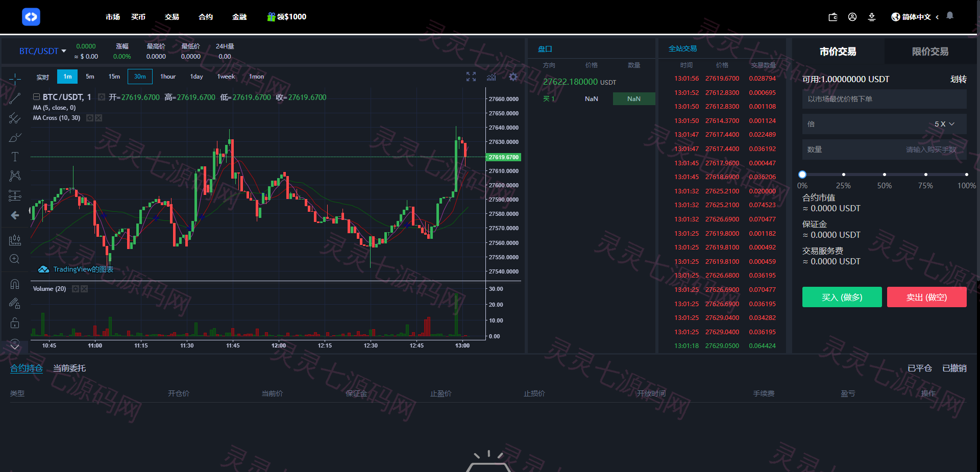Select the zoom in tool
Image resolution: width=980 pixels, height=472 pixels.
(15, 259)
